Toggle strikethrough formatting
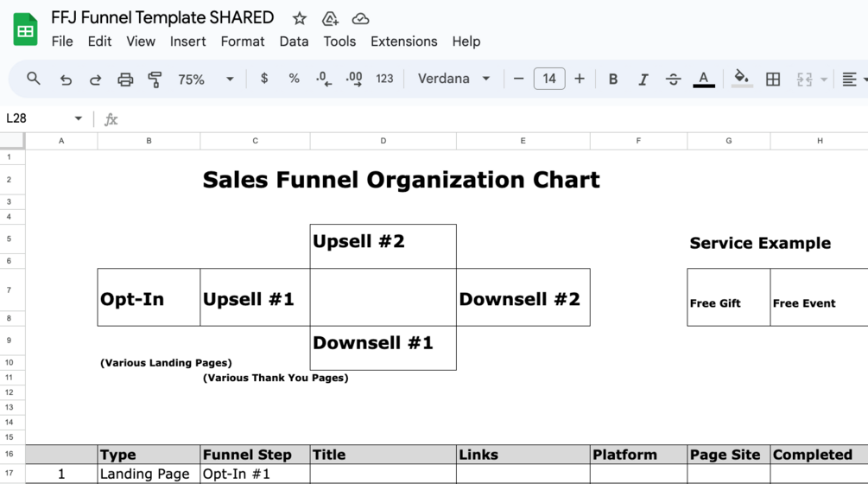 pos(673,79)
